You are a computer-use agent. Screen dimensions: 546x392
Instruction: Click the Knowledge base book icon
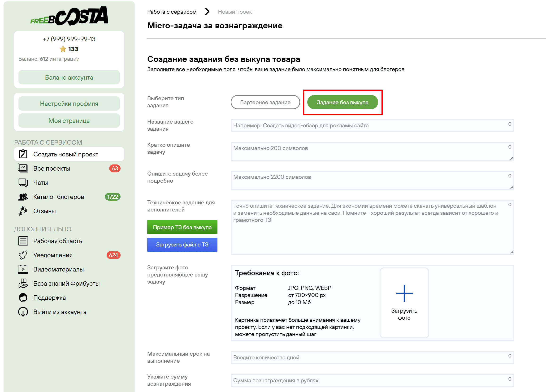pyautogui.click(x=23, y=283)
